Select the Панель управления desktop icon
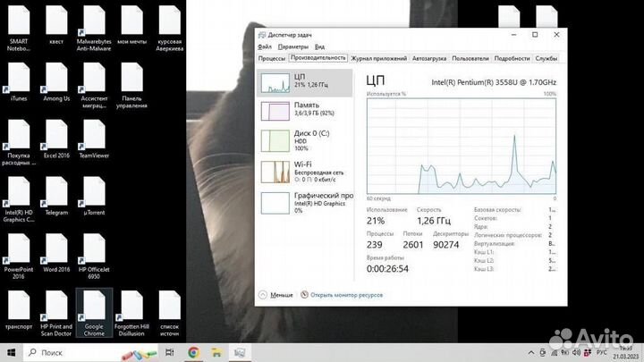 (131, 85)
